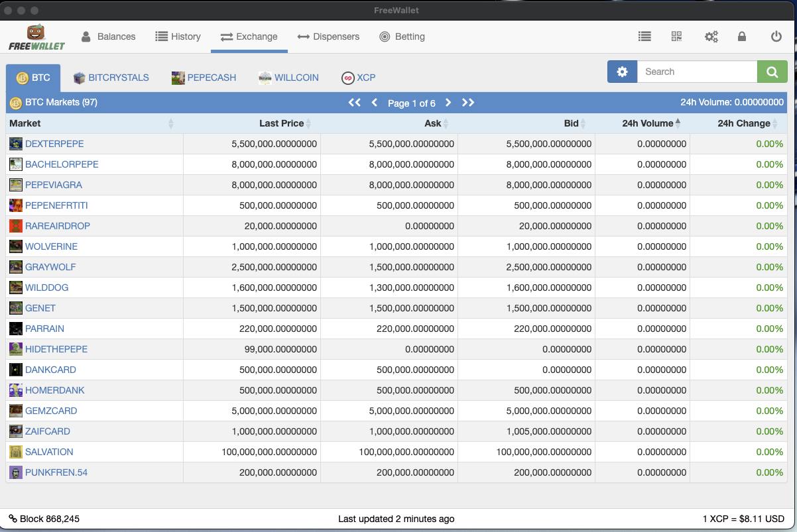Screen dimensions: 797x532
Task: Open the PEPENEFRTITI market link
Action: coord(56,205)
